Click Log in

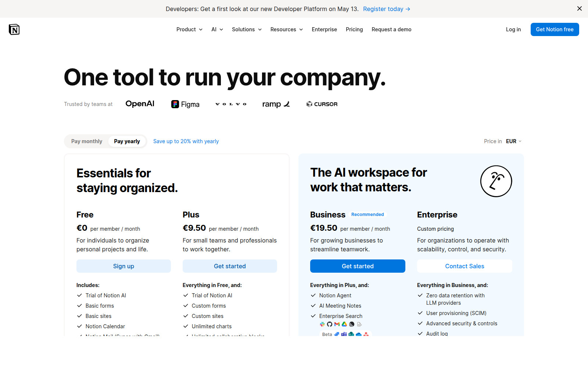[x=513, y=29]
